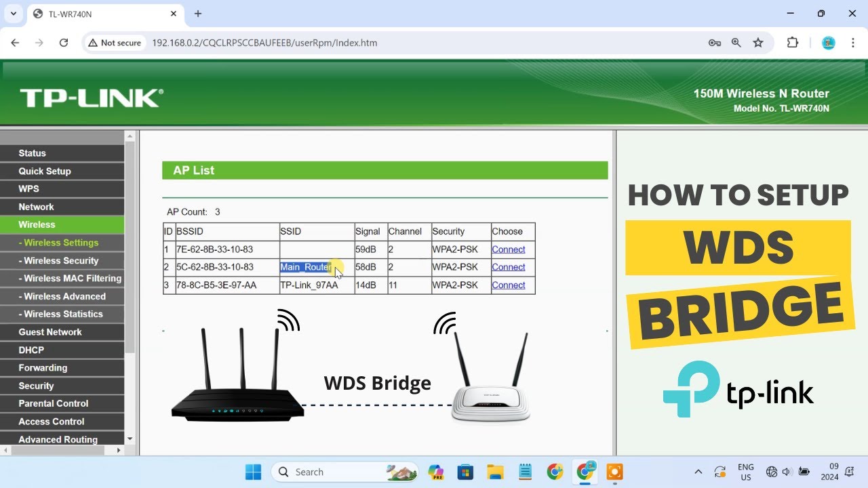868x488 pixels.
Task: Go to Wireless Security submenu
Action: pyautogui.click(x=62, y=260)
